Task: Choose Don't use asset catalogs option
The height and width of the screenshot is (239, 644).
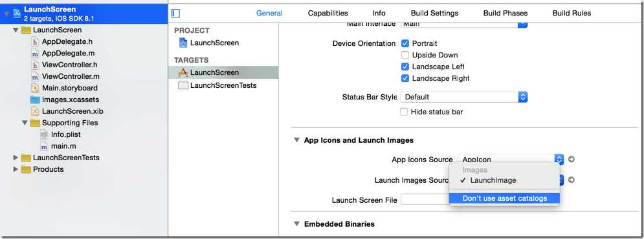Action: click(x=504, y=198)
